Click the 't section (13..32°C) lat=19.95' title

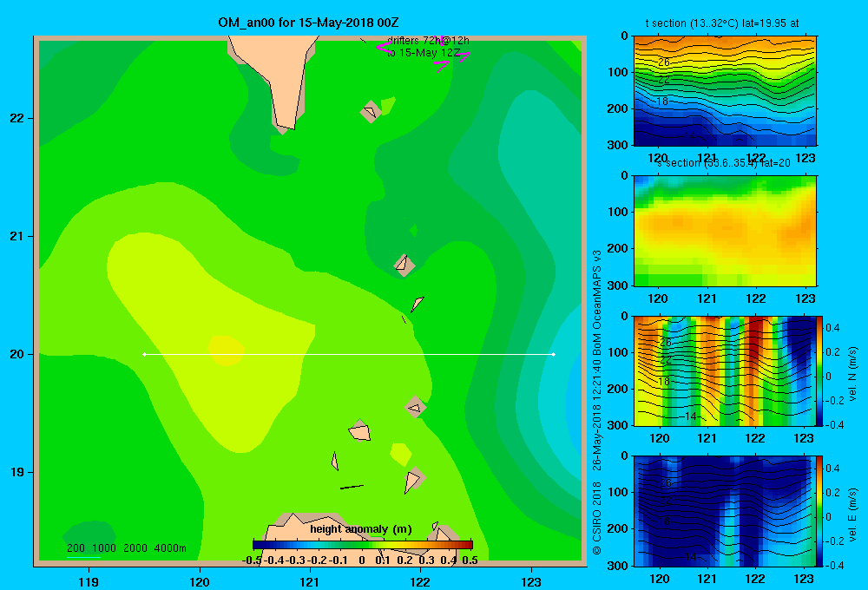(722, 23)
